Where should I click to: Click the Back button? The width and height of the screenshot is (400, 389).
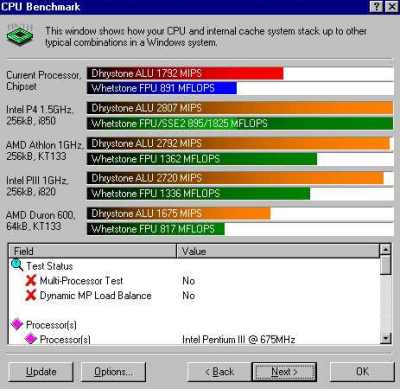219,372
